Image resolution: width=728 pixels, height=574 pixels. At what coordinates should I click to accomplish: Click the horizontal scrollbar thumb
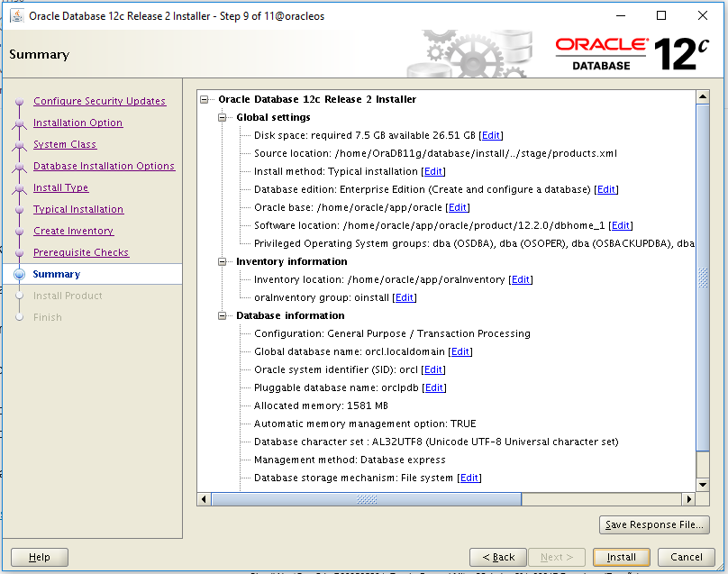click(x=367, y=499)
